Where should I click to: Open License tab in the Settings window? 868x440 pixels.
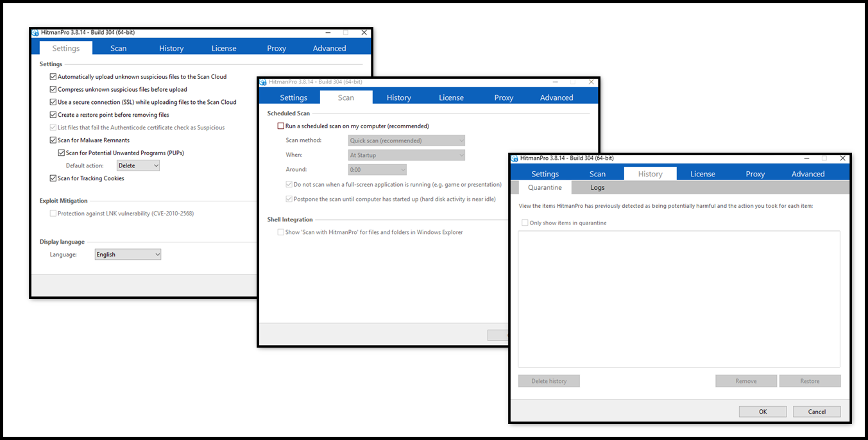click(224, 48)
